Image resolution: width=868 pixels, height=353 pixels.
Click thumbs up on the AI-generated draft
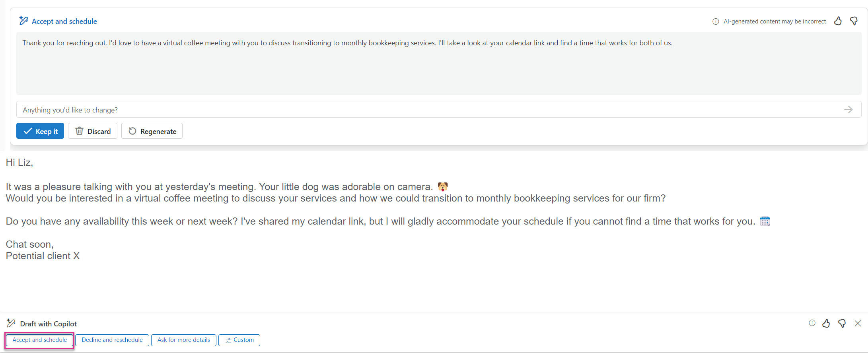(838, 21)
